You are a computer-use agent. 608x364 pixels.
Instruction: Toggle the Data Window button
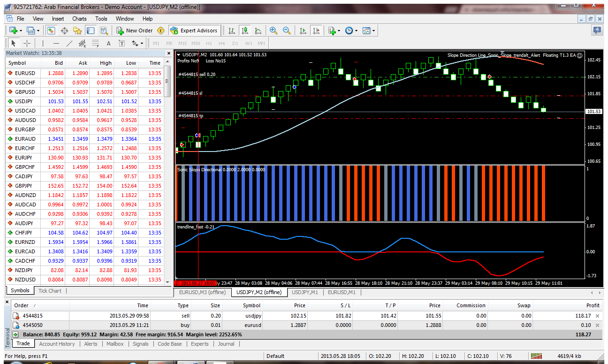click(x=64, y=30)
